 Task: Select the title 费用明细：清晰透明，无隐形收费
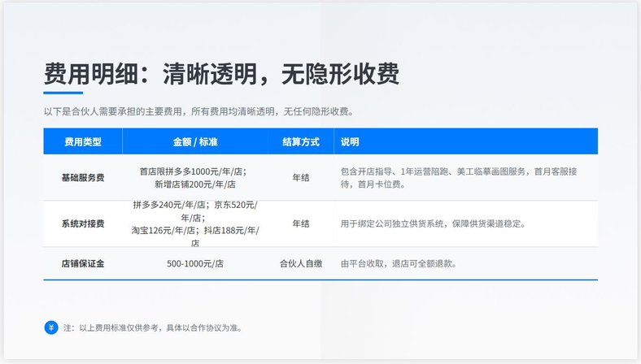(x=221, y=74)
